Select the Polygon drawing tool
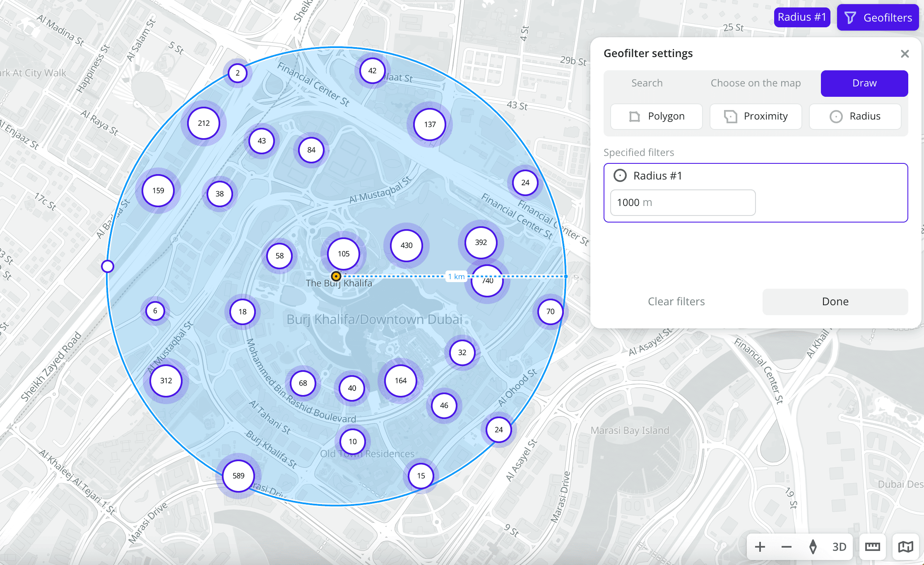 (x=657, y=116)
